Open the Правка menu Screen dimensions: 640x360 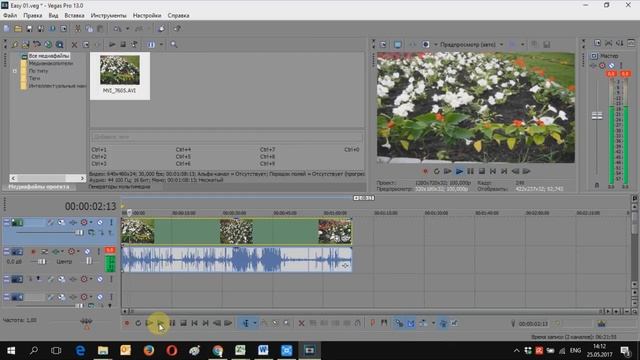pos(33,16)
